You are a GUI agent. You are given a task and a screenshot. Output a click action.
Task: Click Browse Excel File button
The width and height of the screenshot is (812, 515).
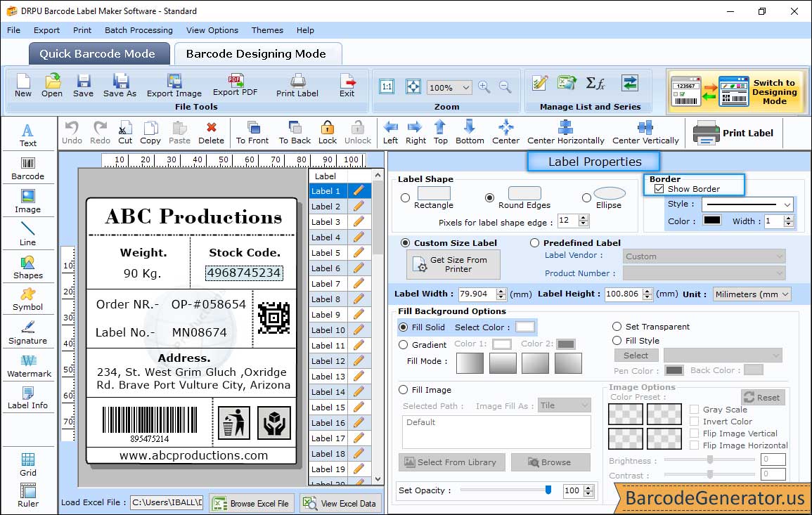pyautogui.click(x=252, y=503)
